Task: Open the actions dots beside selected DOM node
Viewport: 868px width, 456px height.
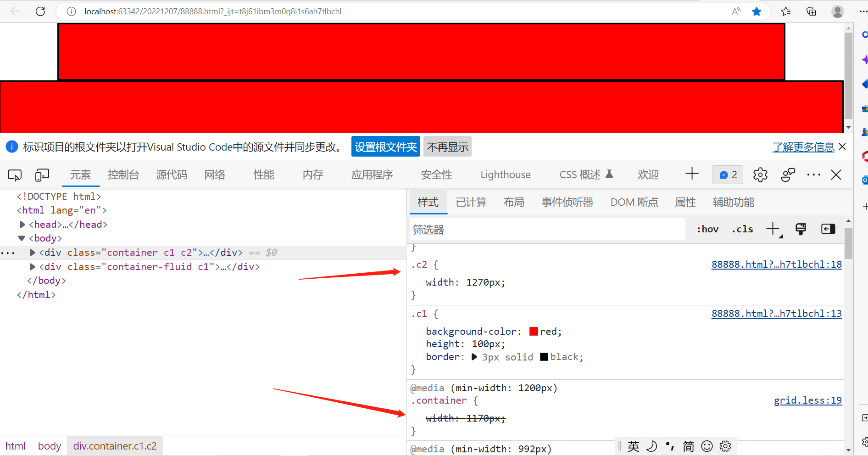Action: tap(8, 253)
